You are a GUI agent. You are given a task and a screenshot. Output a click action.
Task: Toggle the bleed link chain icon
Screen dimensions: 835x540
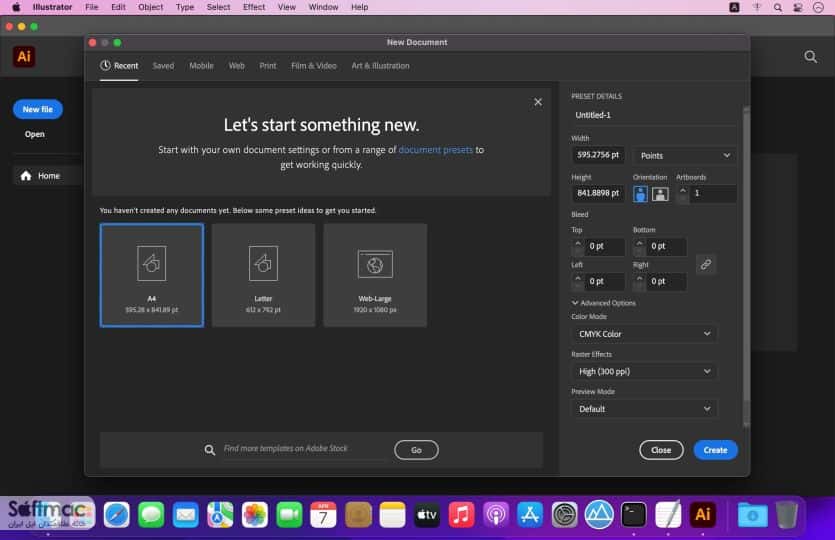[x=706, y=264]
